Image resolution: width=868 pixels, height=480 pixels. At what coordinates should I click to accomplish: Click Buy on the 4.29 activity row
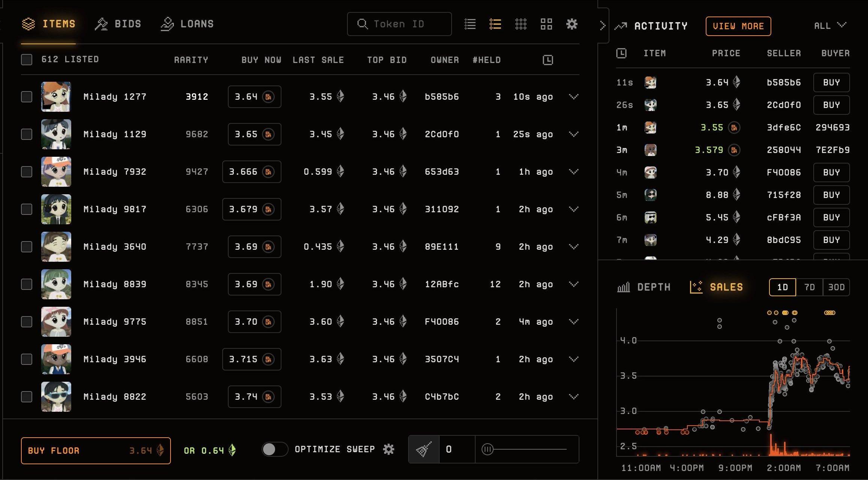(831, 240)
